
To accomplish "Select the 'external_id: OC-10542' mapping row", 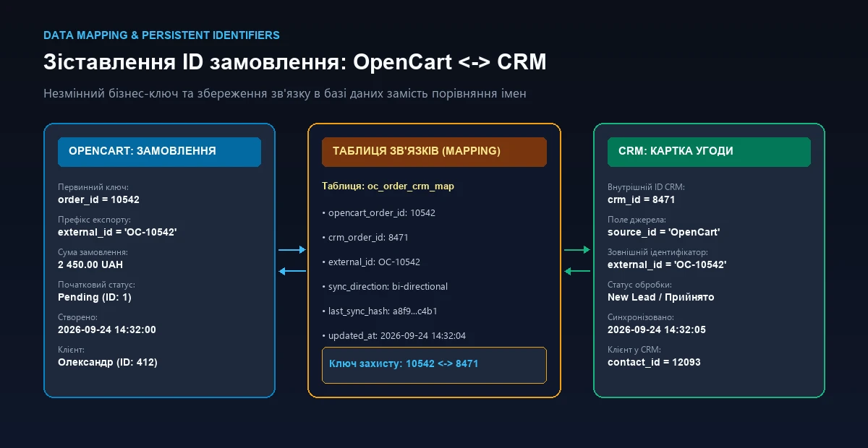I will pyautogui.click(x=371, y=262).
